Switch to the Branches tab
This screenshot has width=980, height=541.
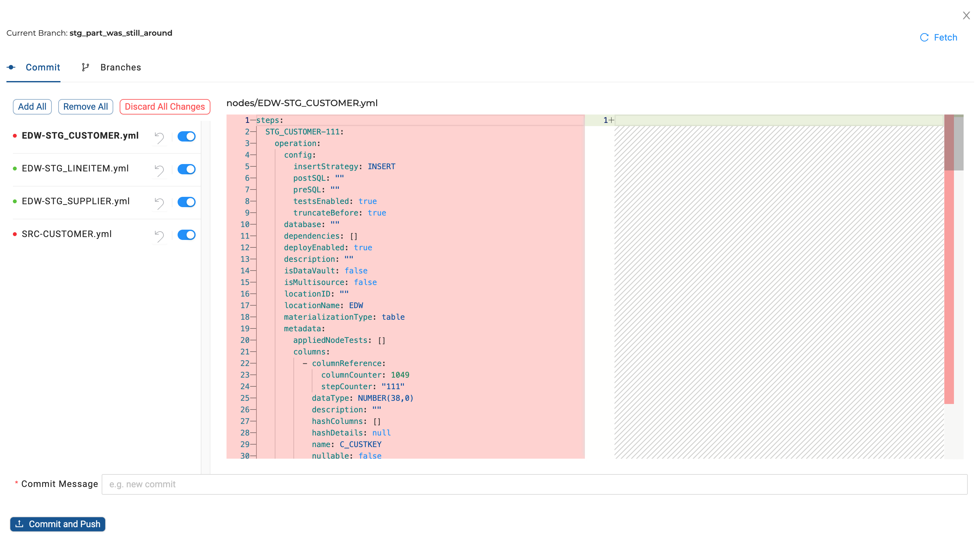(x=120, y=67)
